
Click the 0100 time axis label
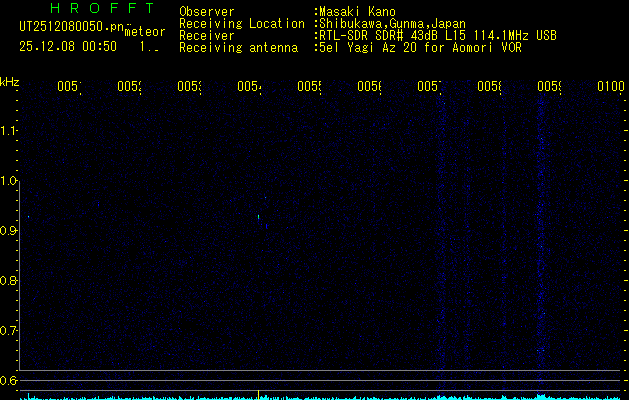click(x=611, y=86)
